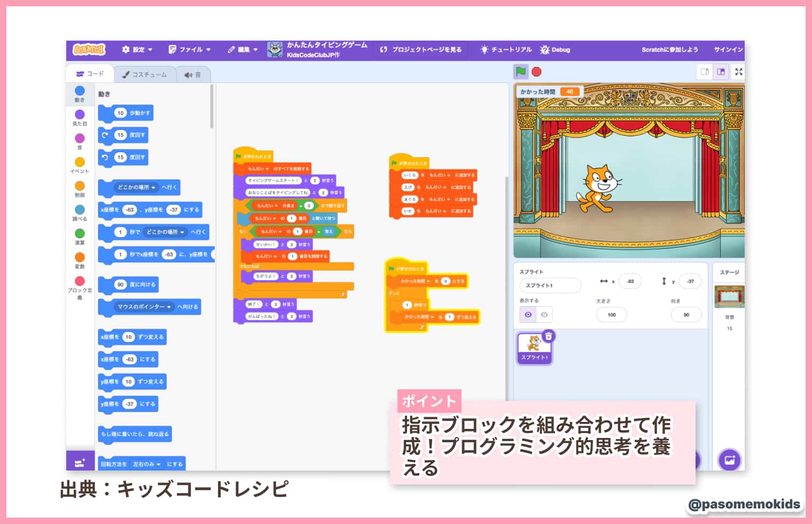Click the block palette scrollbar
The height and width of the screenshot is (524, 812).
212,106
